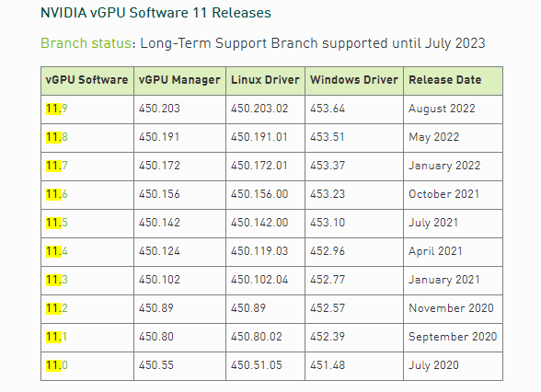Viewport: 541px width, 392px height.
Task: Select the July 2020 release date
Action: click(433, 365)
